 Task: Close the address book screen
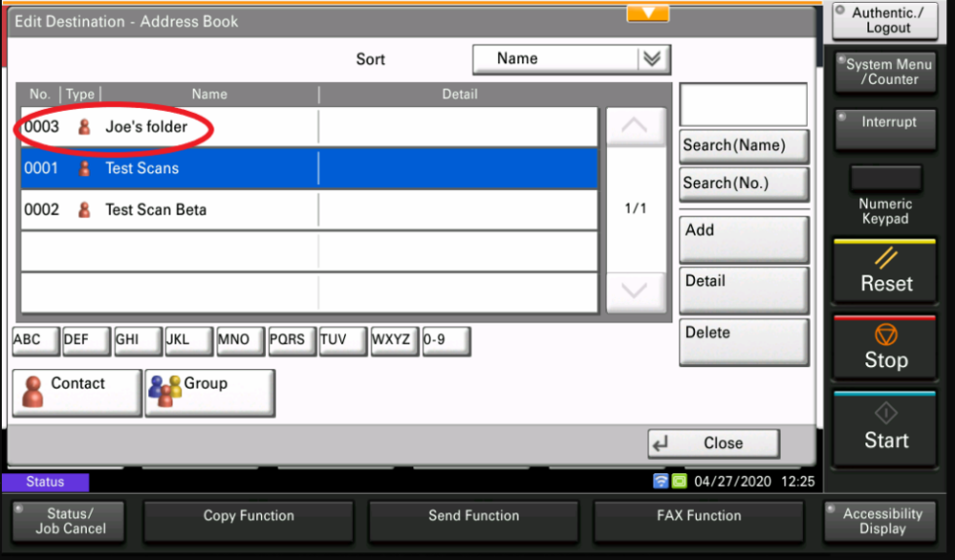[713, 444]
